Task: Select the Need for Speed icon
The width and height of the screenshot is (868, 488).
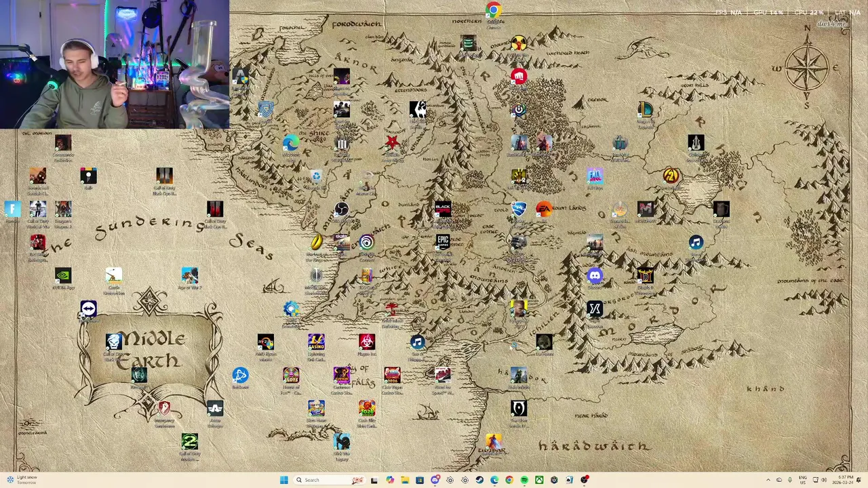Action: [x=443, y=375]
